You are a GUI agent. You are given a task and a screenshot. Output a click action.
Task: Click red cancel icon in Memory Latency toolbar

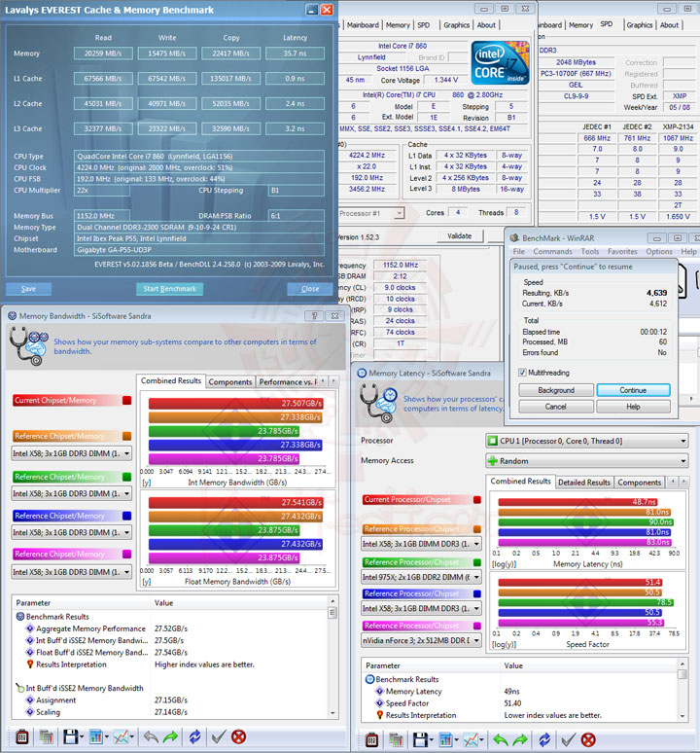pyautogui.click(x=588, y=740)
